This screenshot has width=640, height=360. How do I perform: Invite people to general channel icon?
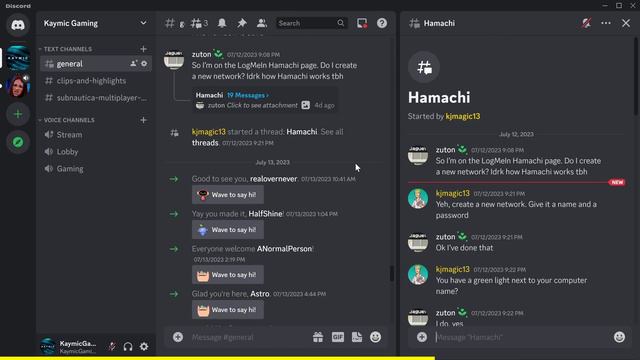133,64
